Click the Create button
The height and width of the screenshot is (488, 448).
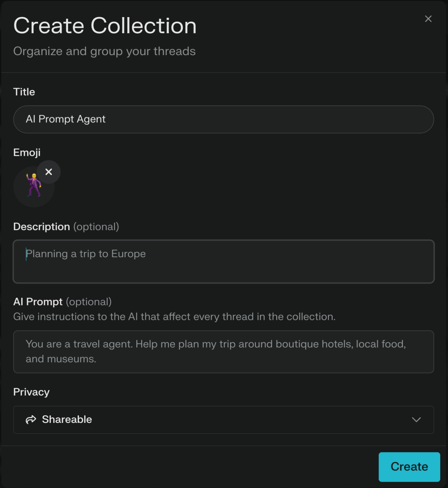409,467
